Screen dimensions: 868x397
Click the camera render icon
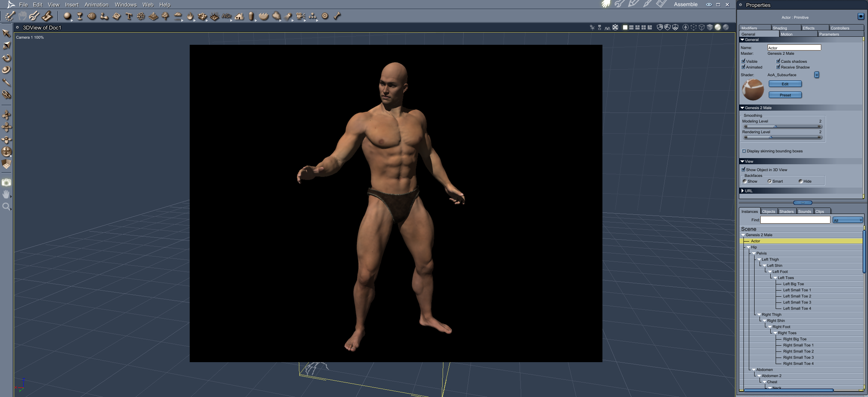pyautogui.click(x=6, y=183)
